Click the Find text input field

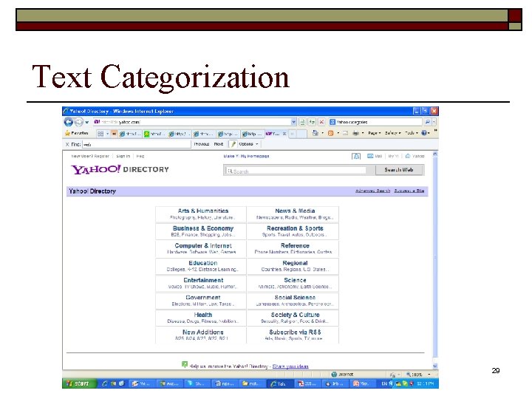137,144
